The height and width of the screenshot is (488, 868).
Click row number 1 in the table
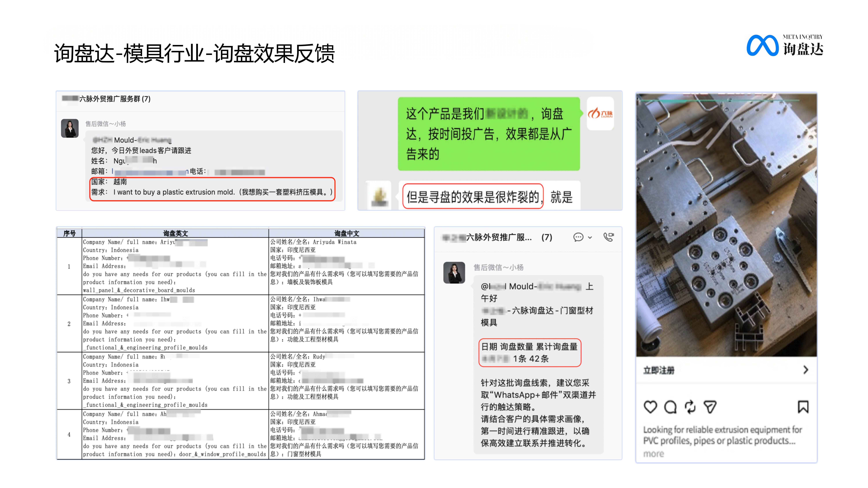69,266
